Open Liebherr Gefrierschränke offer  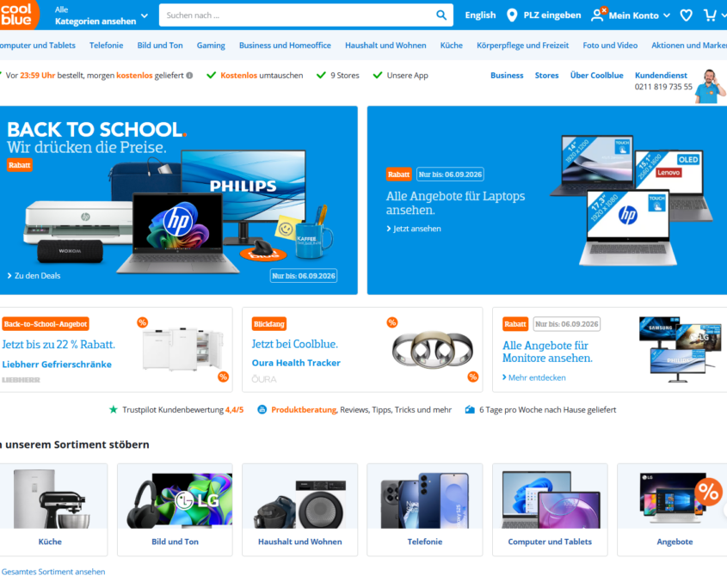(57, 364)
